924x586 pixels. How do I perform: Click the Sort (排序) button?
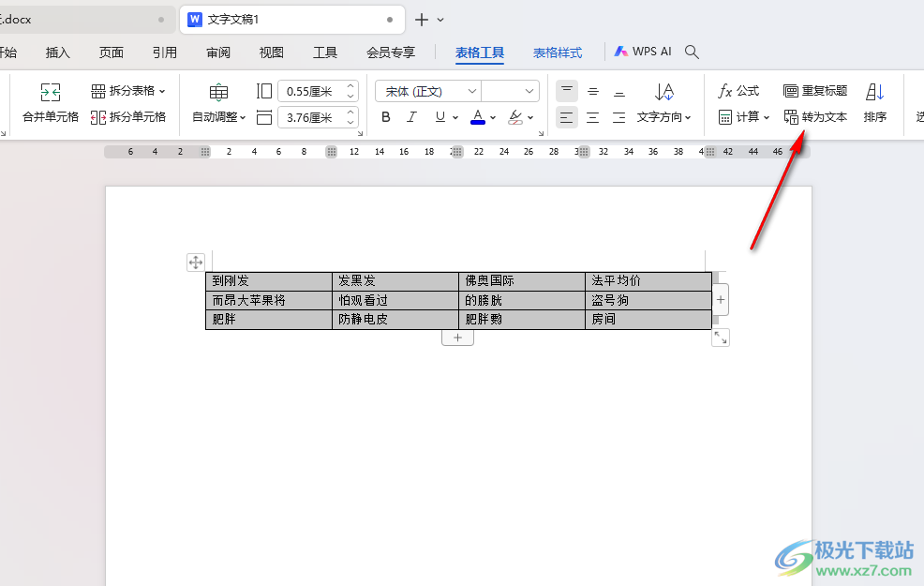click(x=875, y=101)
